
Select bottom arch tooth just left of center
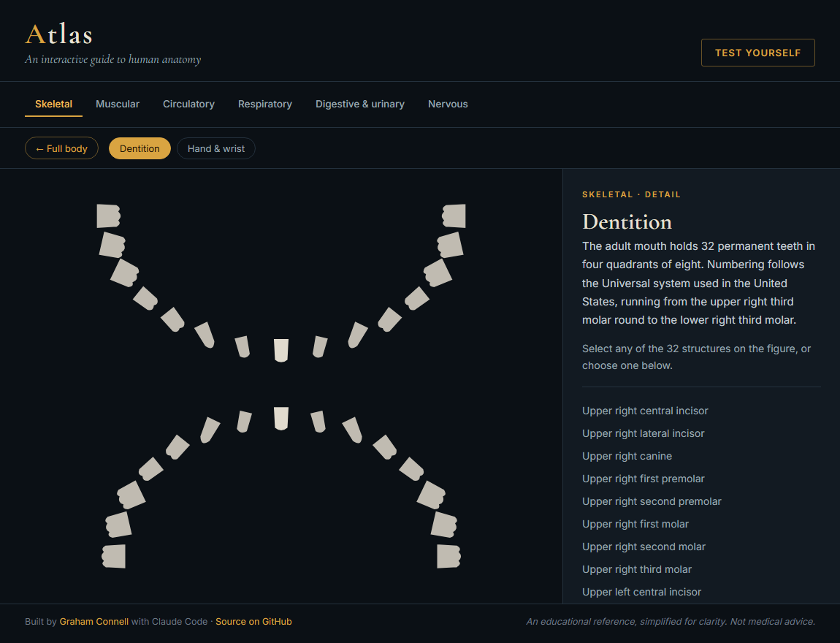point(244,422)
